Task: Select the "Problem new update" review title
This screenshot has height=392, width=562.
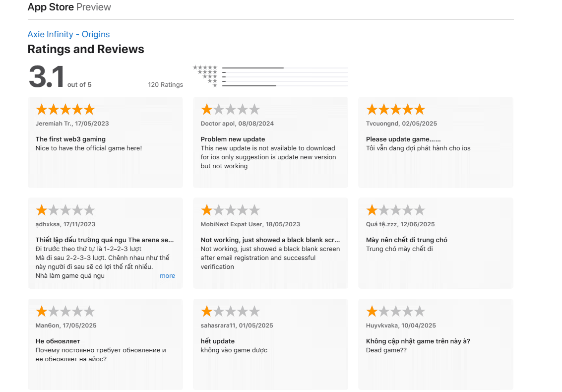Action: pyautogui.click(x=233, y=139)
